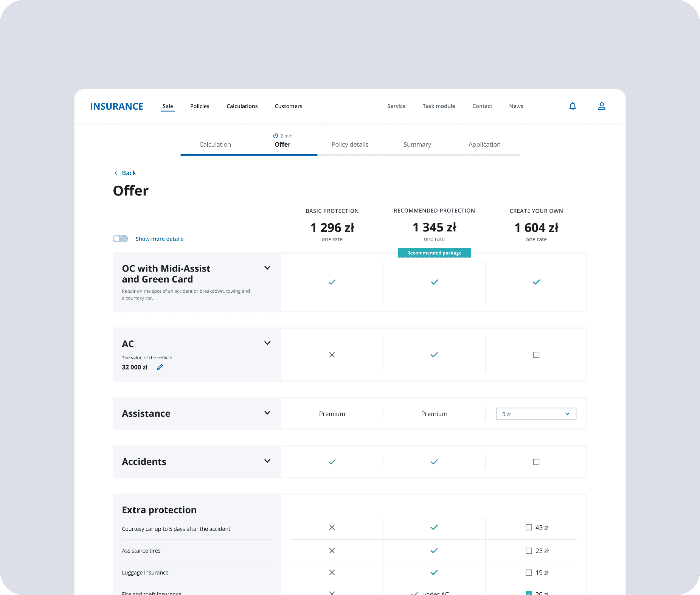
Task: Click the Back link
Action: pos(129,173)
